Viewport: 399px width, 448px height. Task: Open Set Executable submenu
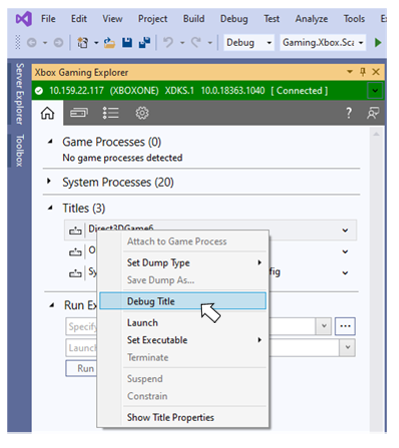click(183, 340)
